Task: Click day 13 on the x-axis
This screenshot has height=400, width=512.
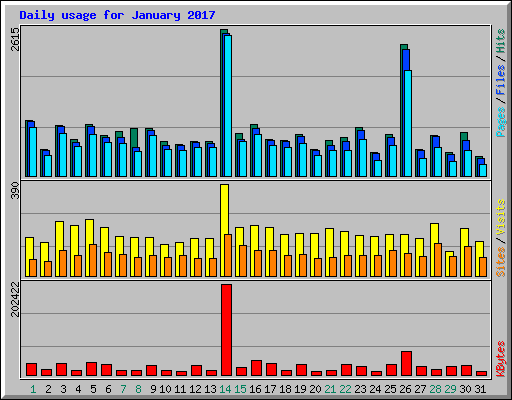Action: (x=210, y=389)
